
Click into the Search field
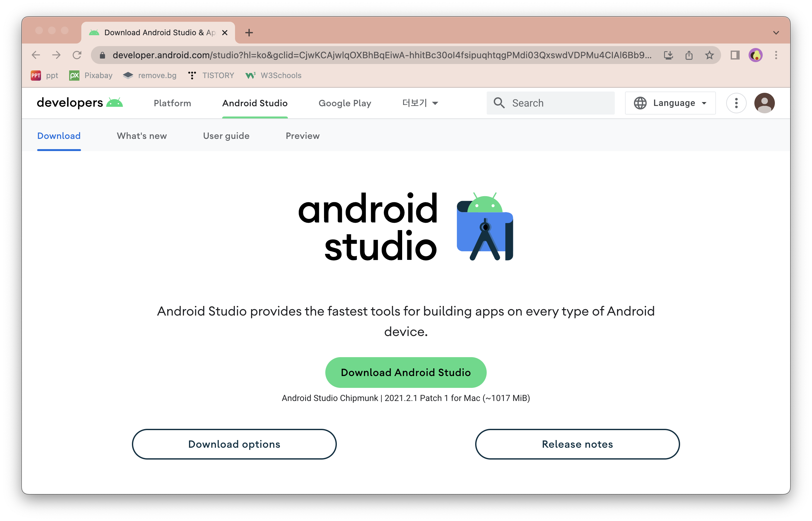550,103
